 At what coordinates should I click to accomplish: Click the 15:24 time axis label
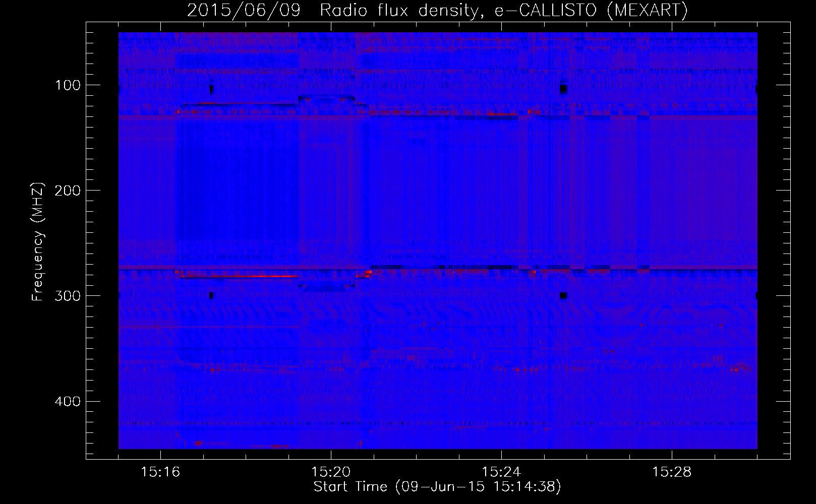501,472
